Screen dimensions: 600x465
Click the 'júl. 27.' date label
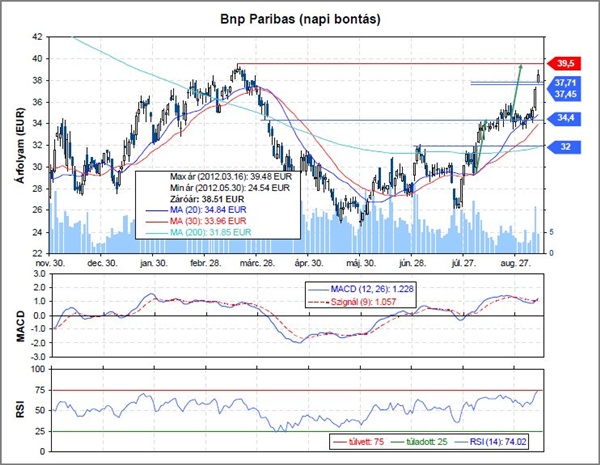click(463, 264)
